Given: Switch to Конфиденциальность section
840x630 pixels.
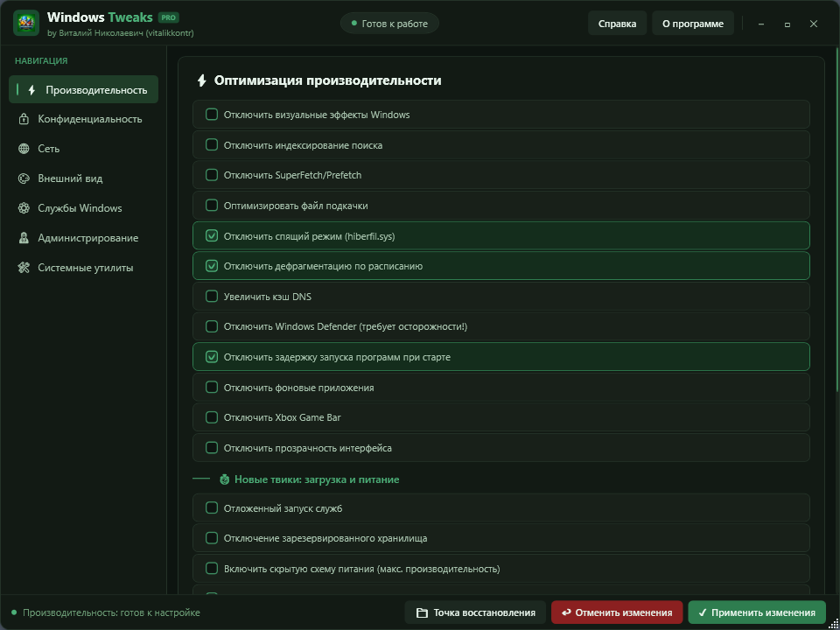Looking at the screenshot, I should (84, 119).
